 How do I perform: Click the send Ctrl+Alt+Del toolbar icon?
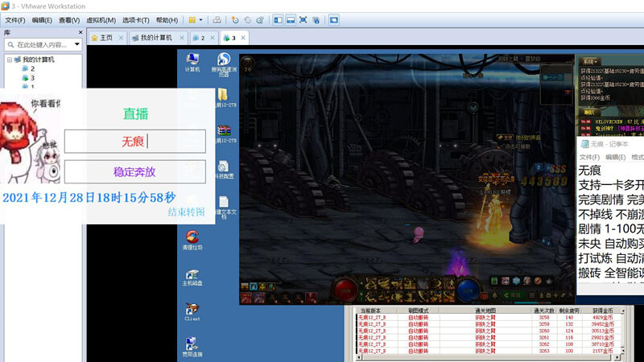[217, 19]
